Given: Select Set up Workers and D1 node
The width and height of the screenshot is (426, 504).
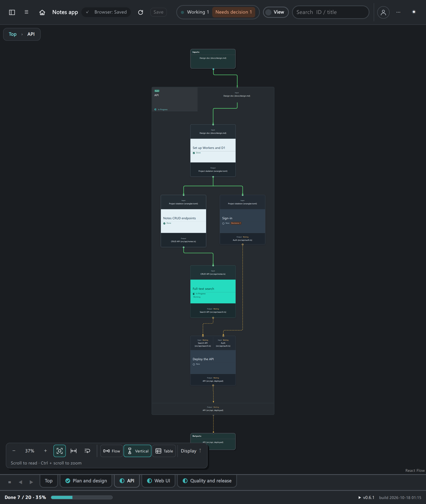Looking at the screenshot, I should (213, 150).
